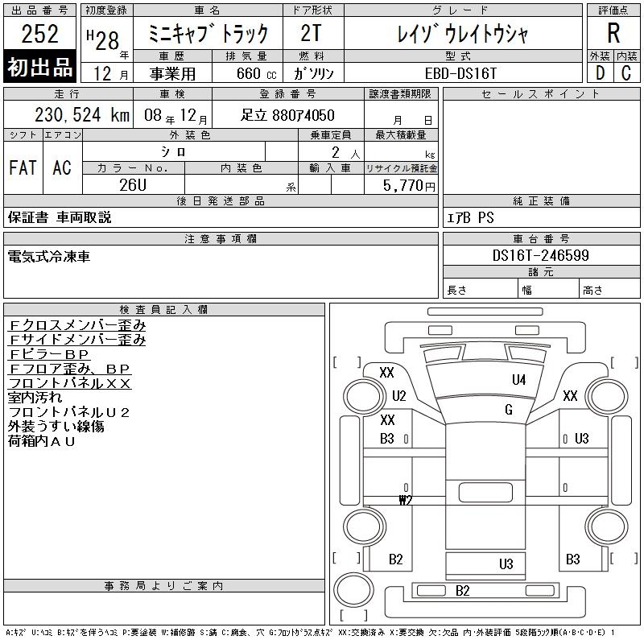Click the R evaluation grade
644x644 pixels.
613,34
